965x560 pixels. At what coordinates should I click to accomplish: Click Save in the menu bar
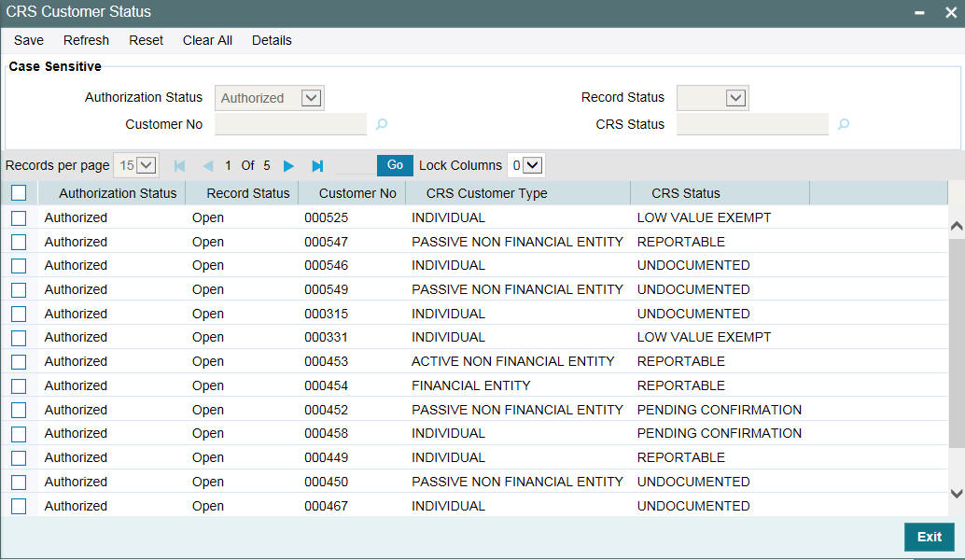click(x=28, y=40)
